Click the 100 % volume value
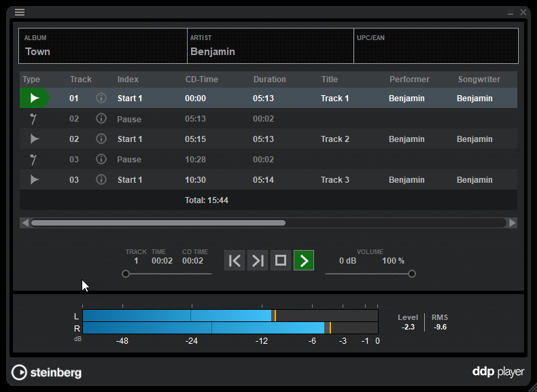 [x=393, y=261]
